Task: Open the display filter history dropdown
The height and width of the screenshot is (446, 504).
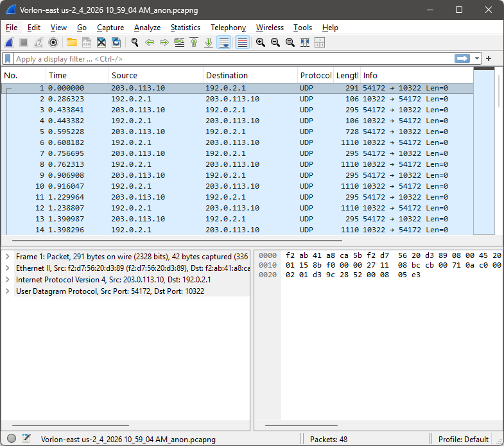Action: (477, 58)
